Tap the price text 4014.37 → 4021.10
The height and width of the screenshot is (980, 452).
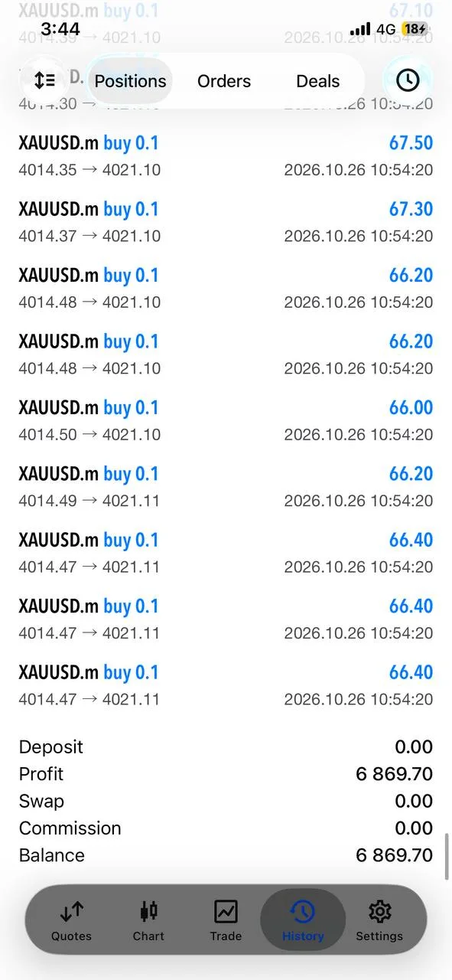pyautogui.click(x=89, y=236)
